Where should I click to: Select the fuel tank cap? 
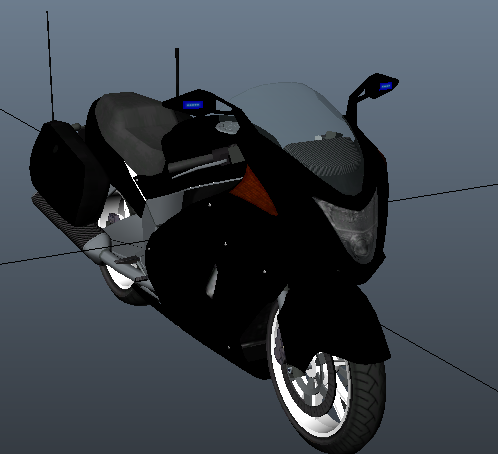228,127
